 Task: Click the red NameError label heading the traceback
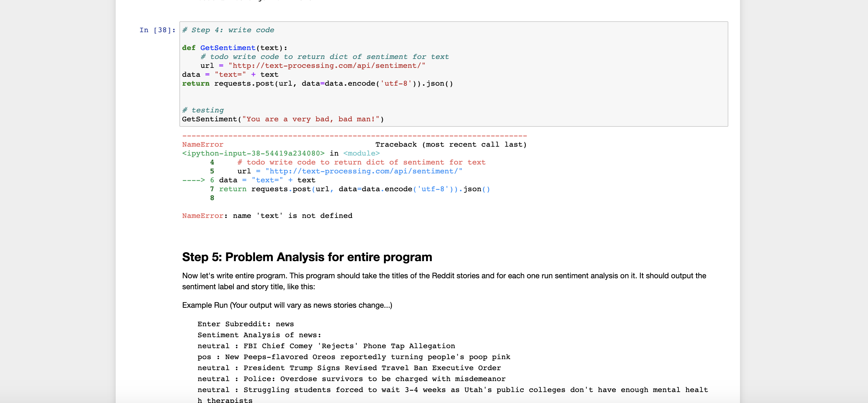[203, 145]
